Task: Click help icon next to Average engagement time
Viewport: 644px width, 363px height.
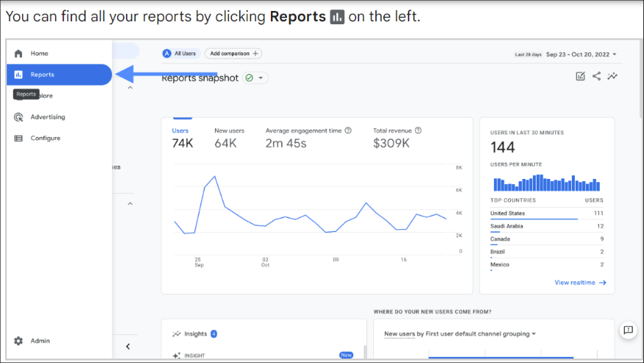Action: [x=348, y=130]
